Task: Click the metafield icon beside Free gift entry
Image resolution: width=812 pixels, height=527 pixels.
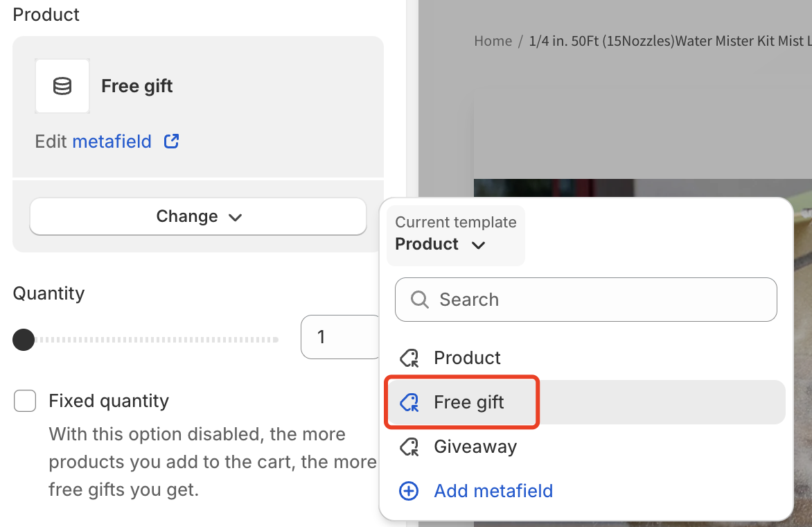Action: coord(409,402)
